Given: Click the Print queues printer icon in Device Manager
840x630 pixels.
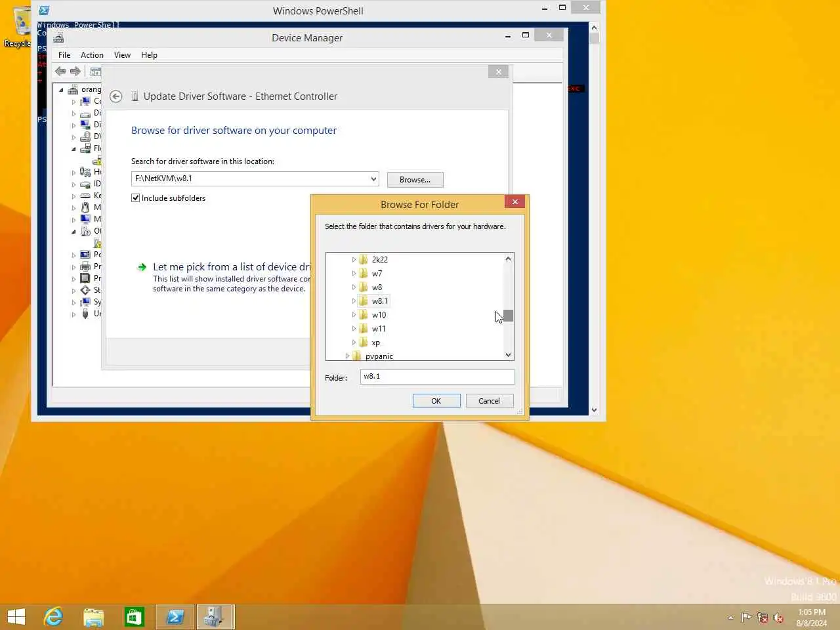Looking at the screenshot, I should click(x=85, y=266).
